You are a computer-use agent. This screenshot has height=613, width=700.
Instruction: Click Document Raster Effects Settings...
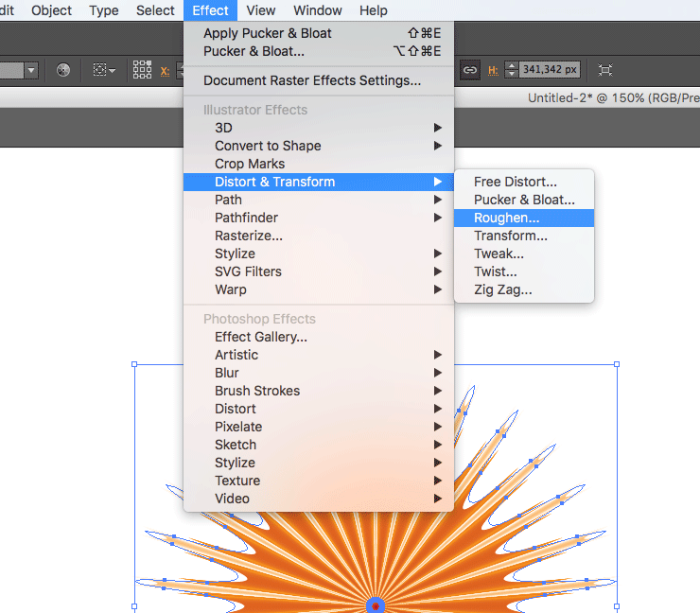[312, 80]
